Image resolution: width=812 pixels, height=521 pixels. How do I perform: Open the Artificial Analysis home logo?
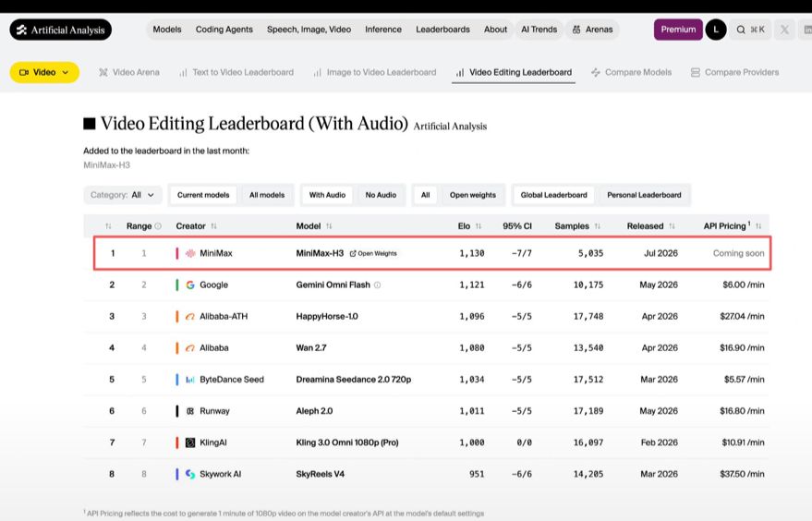[61, 30]
